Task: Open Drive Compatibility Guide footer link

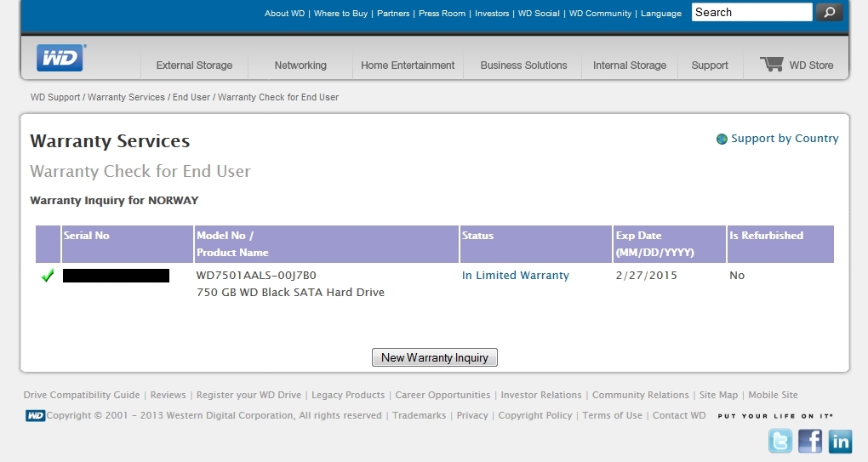Action: click(x=82, y=395)
